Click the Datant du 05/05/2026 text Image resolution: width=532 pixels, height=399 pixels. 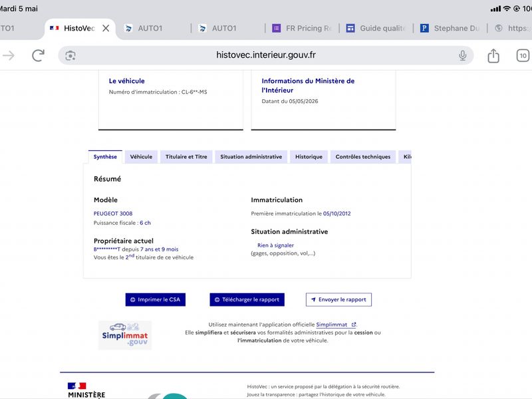[x=290, y=101]
